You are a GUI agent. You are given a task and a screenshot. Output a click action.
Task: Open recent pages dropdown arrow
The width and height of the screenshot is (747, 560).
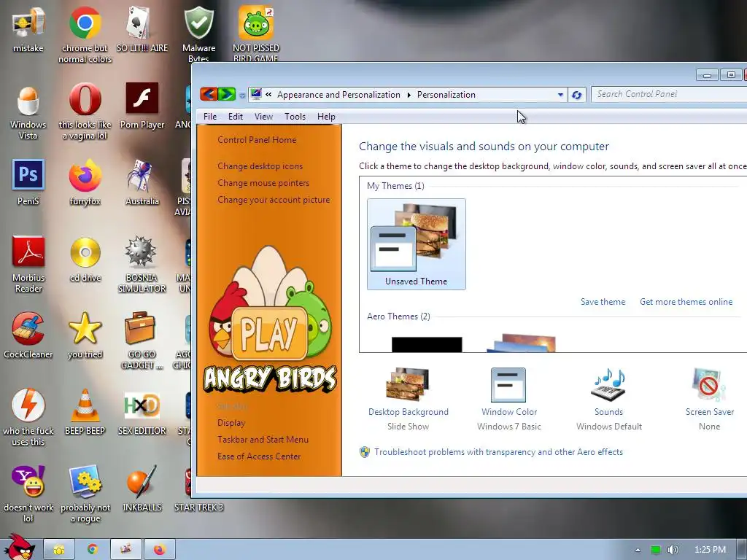click(x=242, y=96)
